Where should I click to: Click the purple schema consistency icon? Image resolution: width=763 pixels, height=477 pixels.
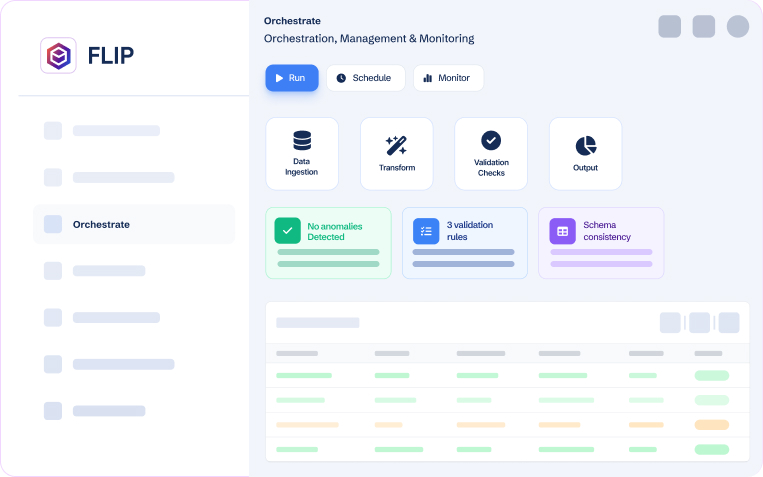tap(562, 231)
